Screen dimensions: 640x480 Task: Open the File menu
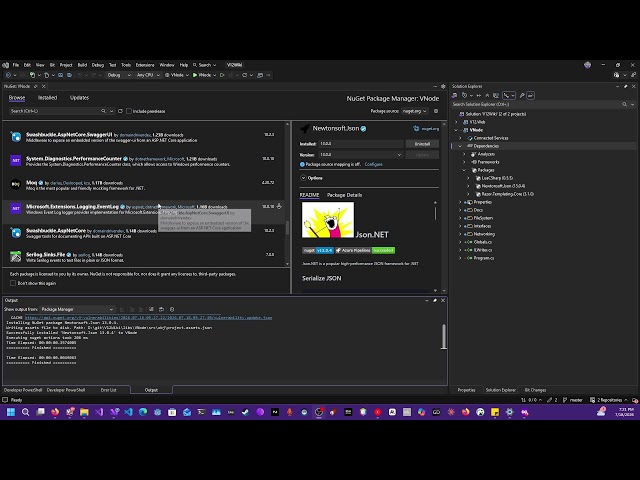[16, 65]
